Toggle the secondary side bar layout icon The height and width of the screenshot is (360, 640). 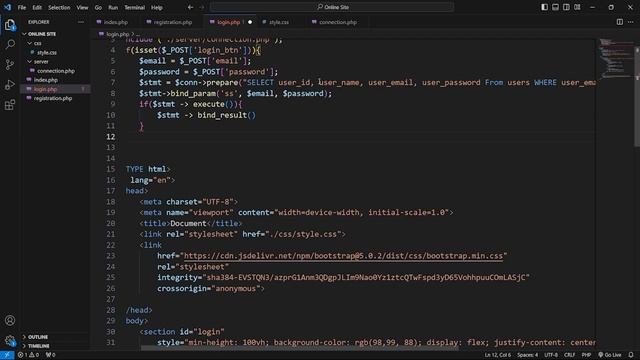(566, 7)
